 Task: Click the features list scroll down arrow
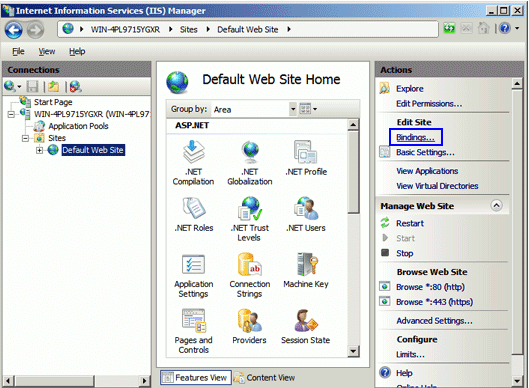click(353, 351)
